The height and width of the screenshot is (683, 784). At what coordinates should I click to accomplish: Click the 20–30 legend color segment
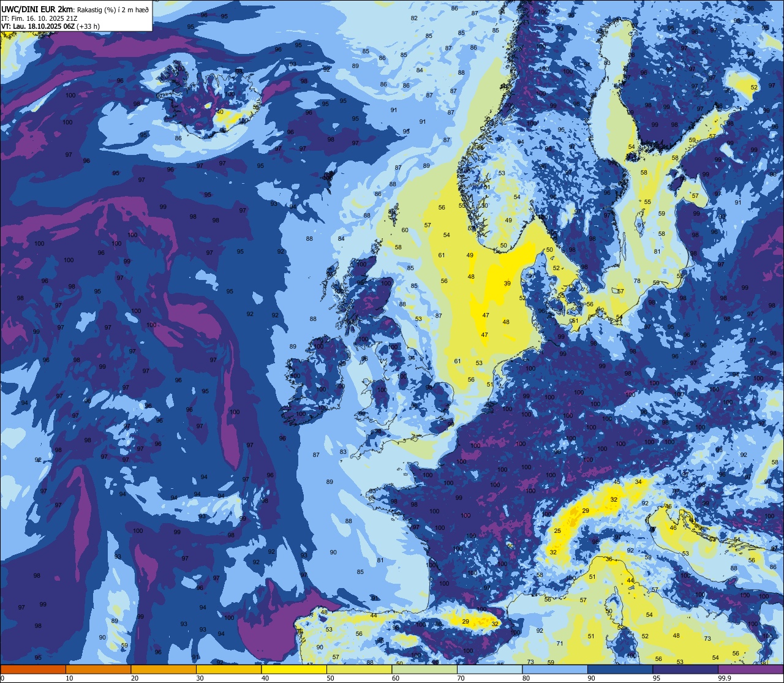click(164, 669)
